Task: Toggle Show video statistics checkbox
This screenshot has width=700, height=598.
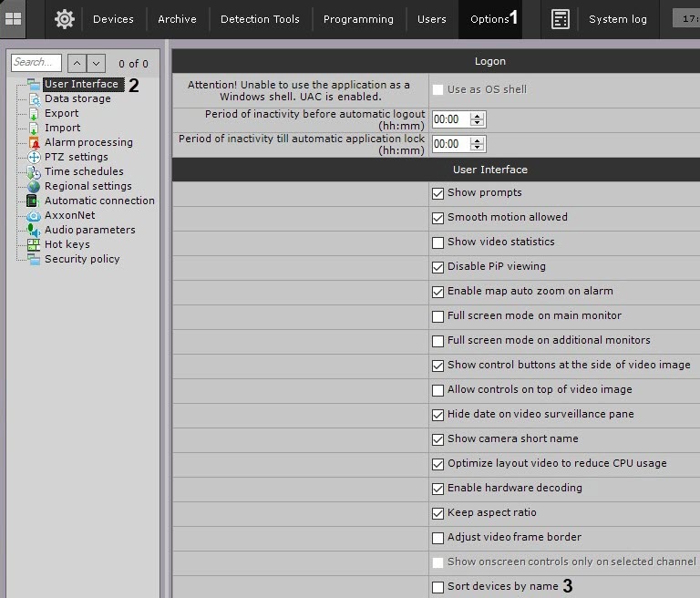Action: click(438, 242)
